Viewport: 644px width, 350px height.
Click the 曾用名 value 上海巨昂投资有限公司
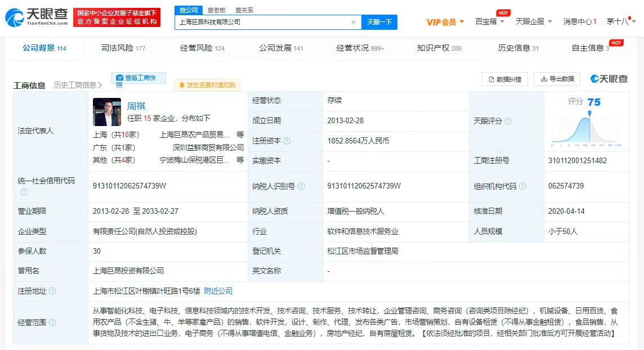(128, 271)
